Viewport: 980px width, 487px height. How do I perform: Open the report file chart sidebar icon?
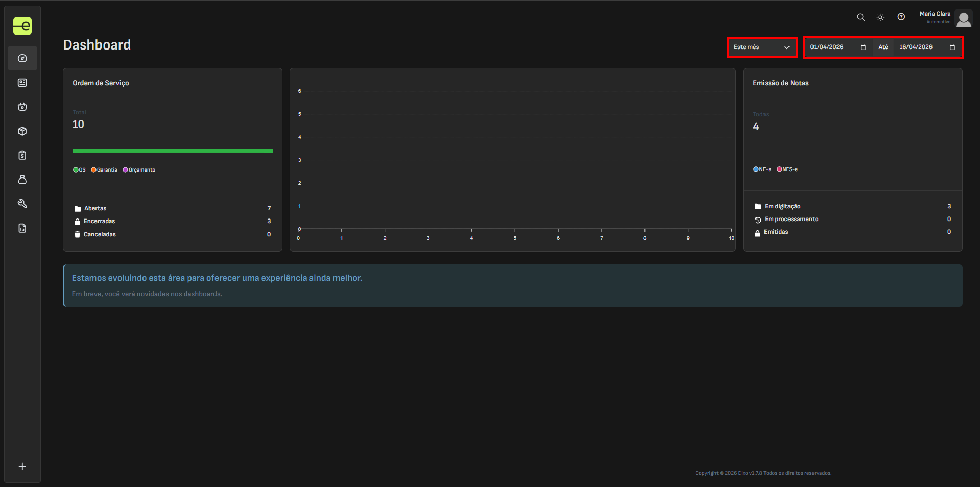click(x=22, y=228)
